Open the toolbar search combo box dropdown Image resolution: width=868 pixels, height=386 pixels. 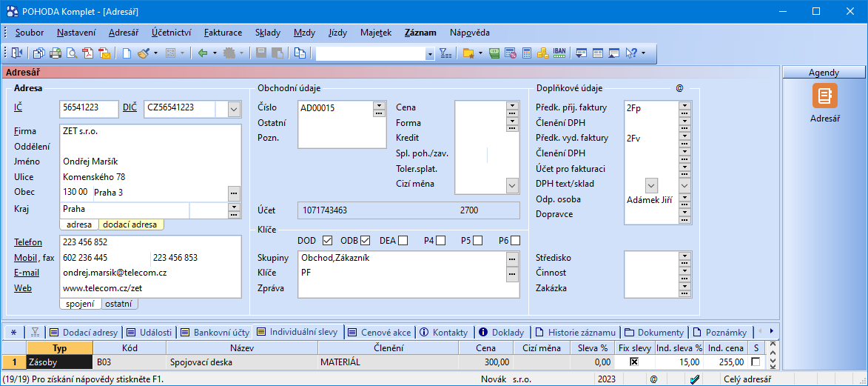(430, 54)
